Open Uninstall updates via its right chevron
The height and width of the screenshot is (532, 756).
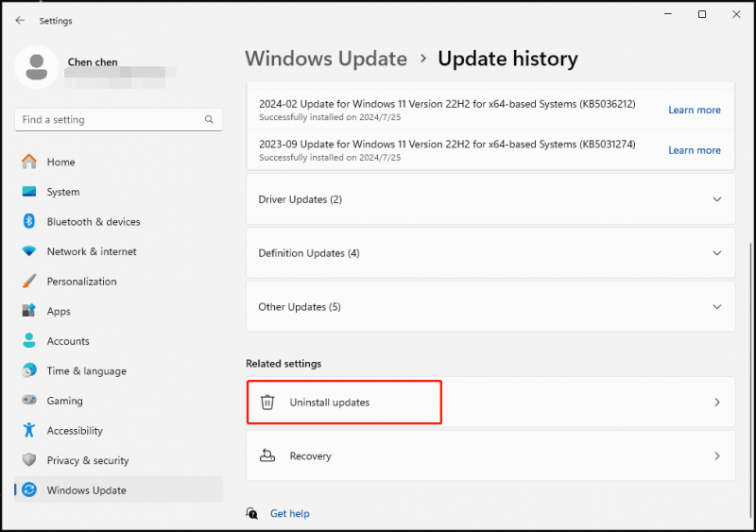[x=717, y=402]
